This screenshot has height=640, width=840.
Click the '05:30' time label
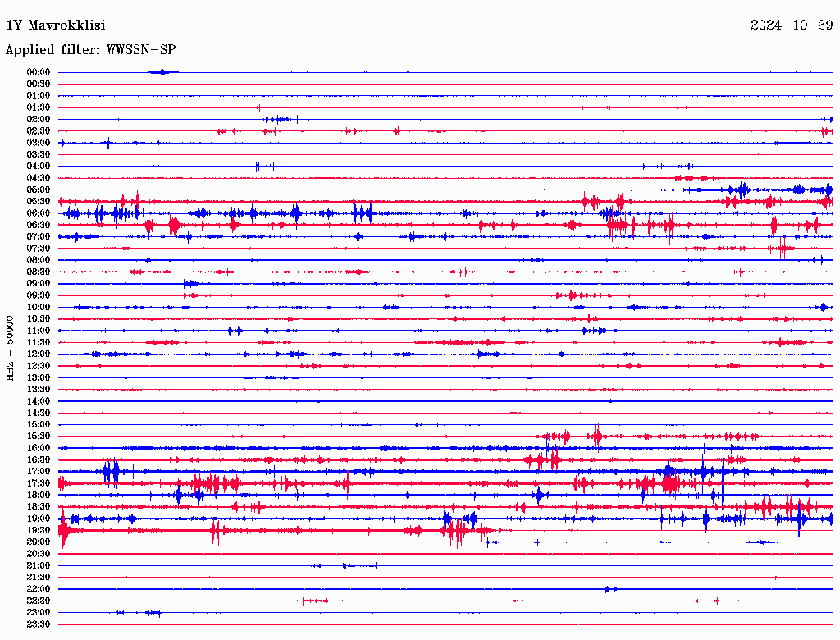pos(38,202)
